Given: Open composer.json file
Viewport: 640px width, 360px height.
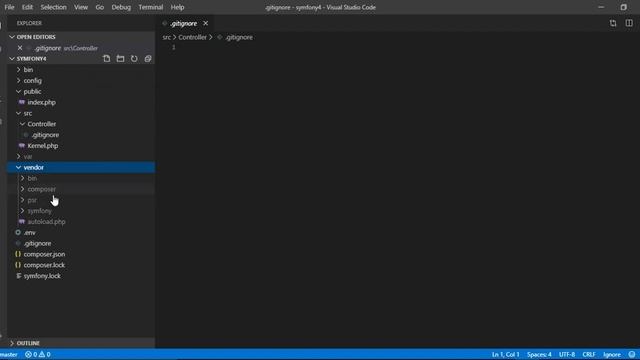Looking at the screenshot, I should tap(81, 254).
